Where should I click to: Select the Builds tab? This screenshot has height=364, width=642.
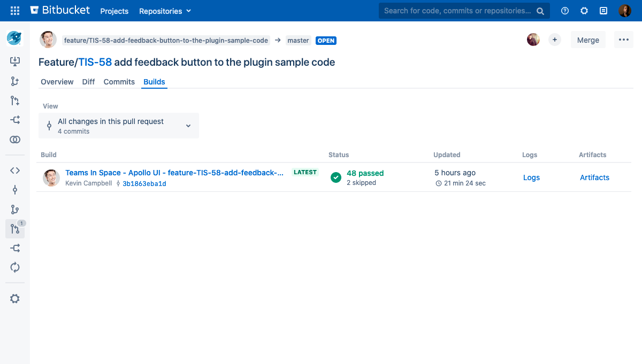click(155, 82)
